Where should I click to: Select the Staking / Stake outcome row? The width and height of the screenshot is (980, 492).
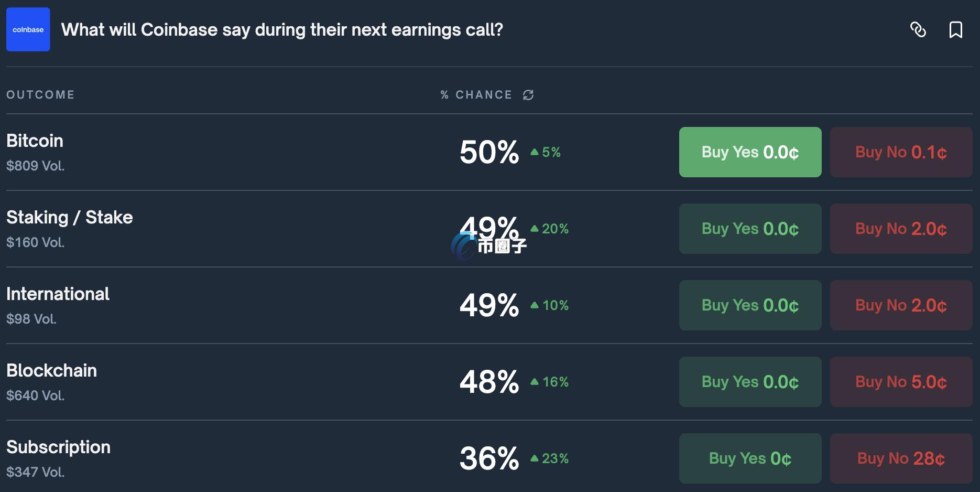tap(70, 217)
